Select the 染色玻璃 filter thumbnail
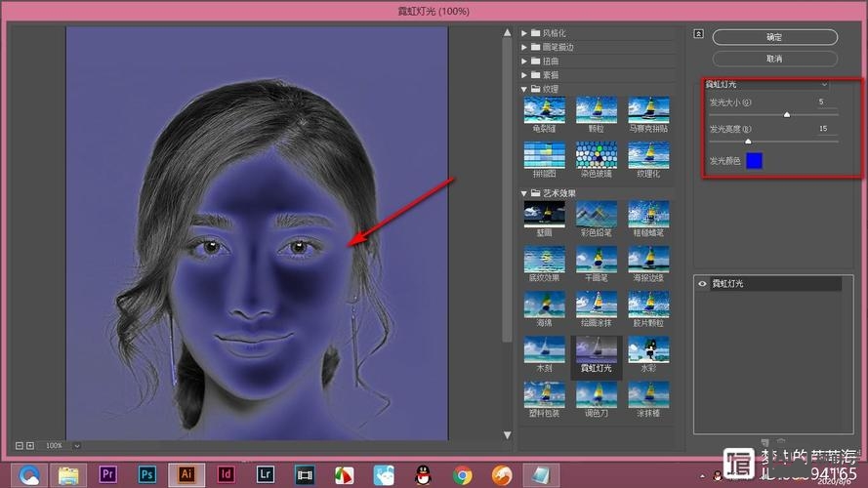 tap(596, 155)
